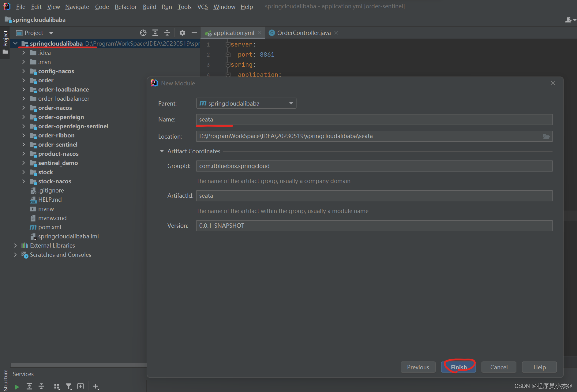Screen dimensions: 577x392
Task: Open the VCS menu
Action: pos(202,6)
